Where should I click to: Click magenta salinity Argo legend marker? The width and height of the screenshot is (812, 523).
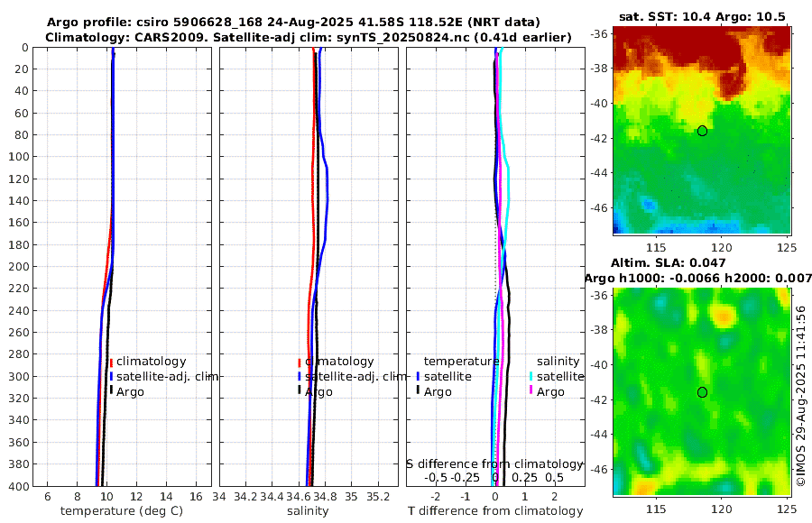(x=531, y=390)
